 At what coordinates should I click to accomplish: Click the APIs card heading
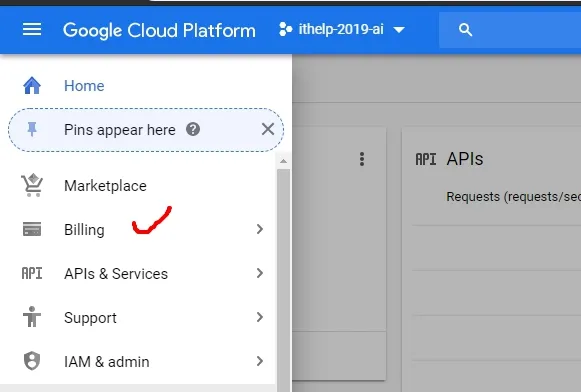point(465,159)
